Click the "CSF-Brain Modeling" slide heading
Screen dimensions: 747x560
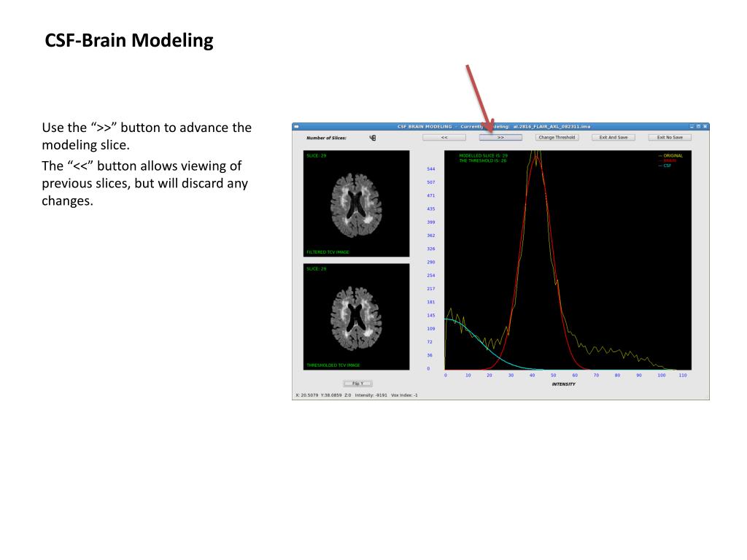(129, 41)
